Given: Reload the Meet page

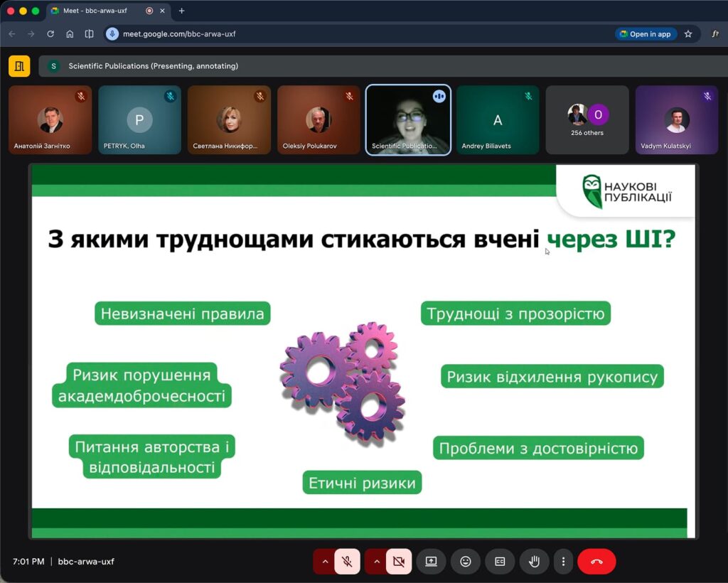Looking at the screenshot, I should (x=50, y=34).
